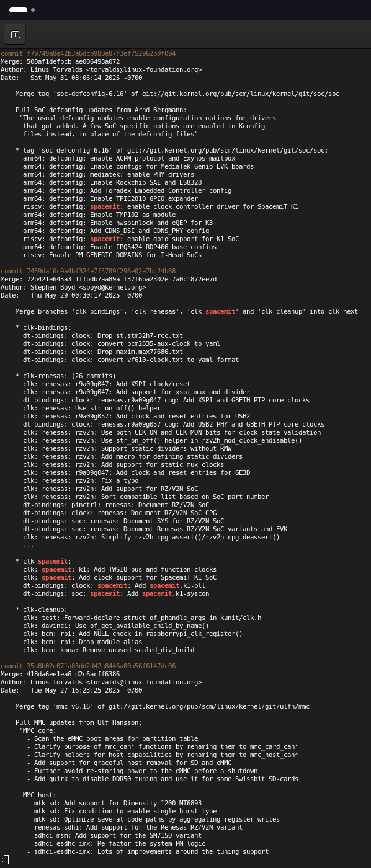This screenshot has width=371, height=868.
Task: Select the active workspace pill indicator
Action: [x=18, y=10]
